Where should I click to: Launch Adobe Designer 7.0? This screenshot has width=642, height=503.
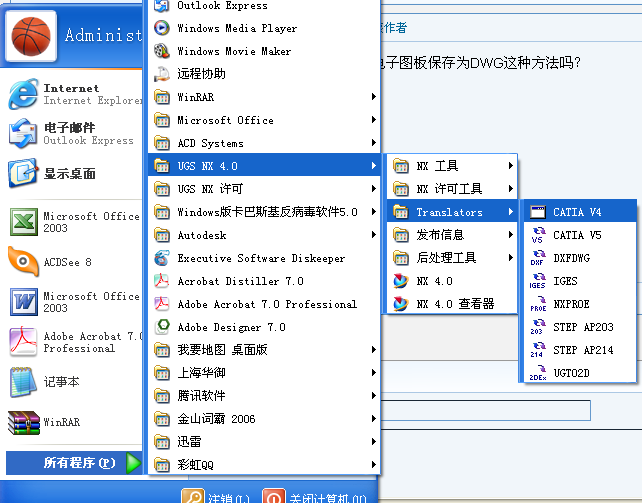tap(264, 327)
